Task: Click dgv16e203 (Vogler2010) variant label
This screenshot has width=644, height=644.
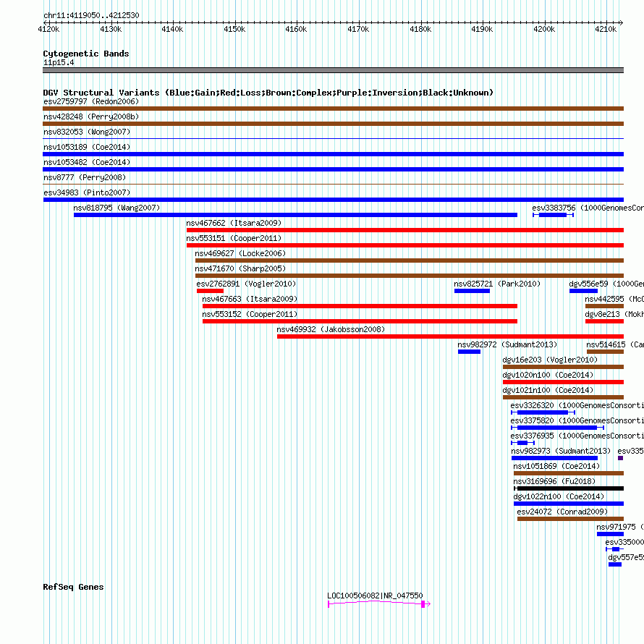Action: (550, 360)
